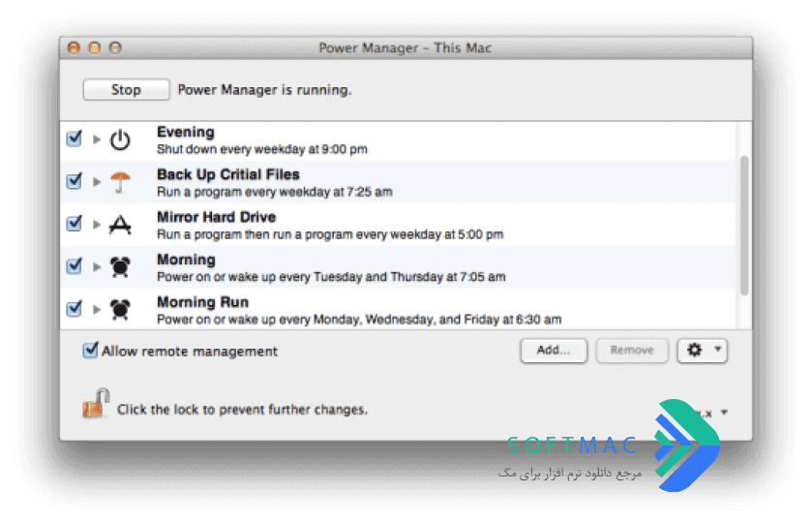Close the Power Manager window
Screen dimensions: 812x523
tap(75, 47)
